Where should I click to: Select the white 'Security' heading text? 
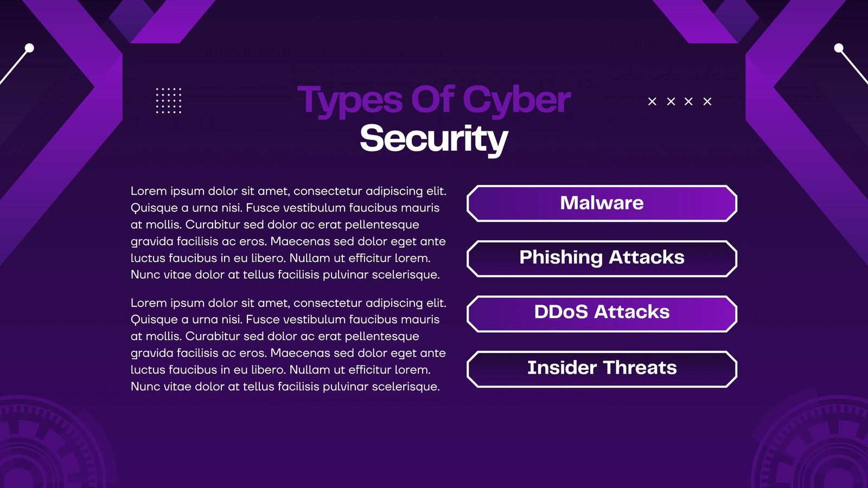[x=434, y=139]
